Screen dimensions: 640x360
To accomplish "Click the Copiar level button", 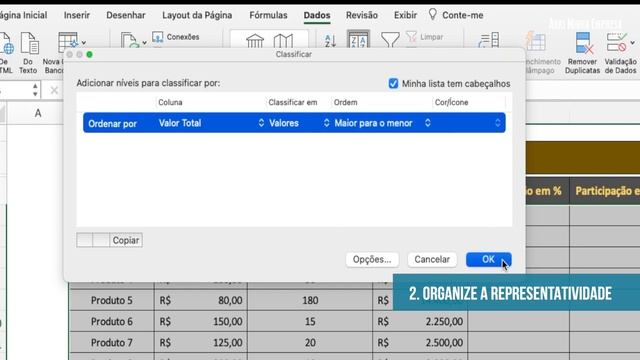I will [126, 240].
